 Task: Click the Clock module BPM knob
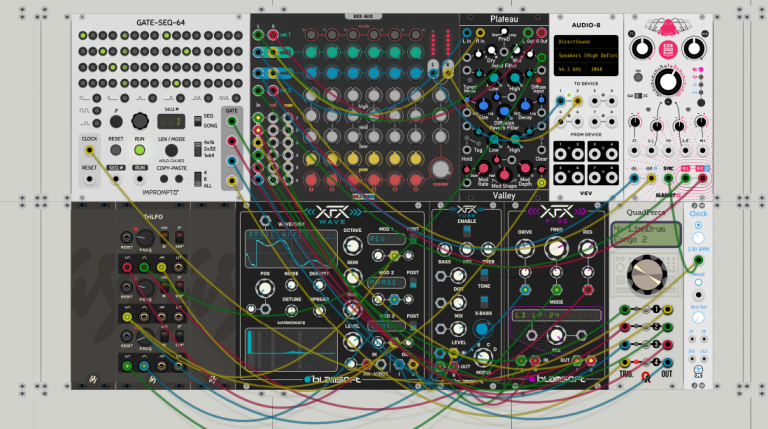click(698, 238)
